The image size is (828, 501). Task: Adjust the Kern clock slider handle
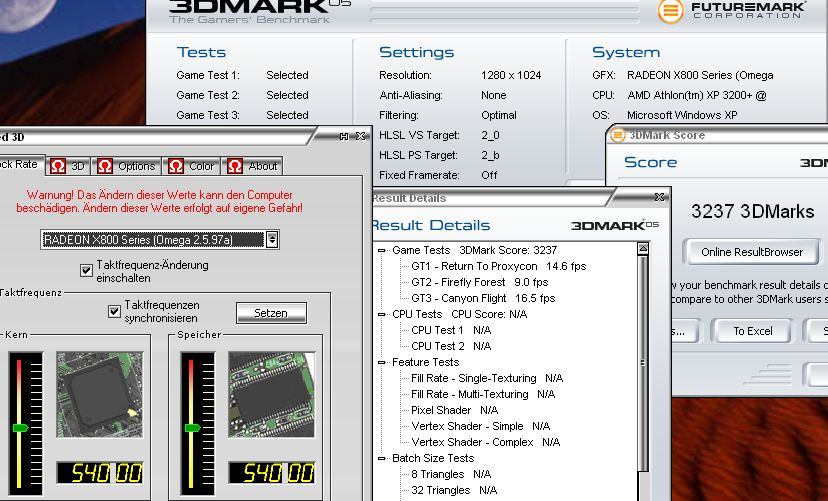pyautogui.click(x=21, y=428)
